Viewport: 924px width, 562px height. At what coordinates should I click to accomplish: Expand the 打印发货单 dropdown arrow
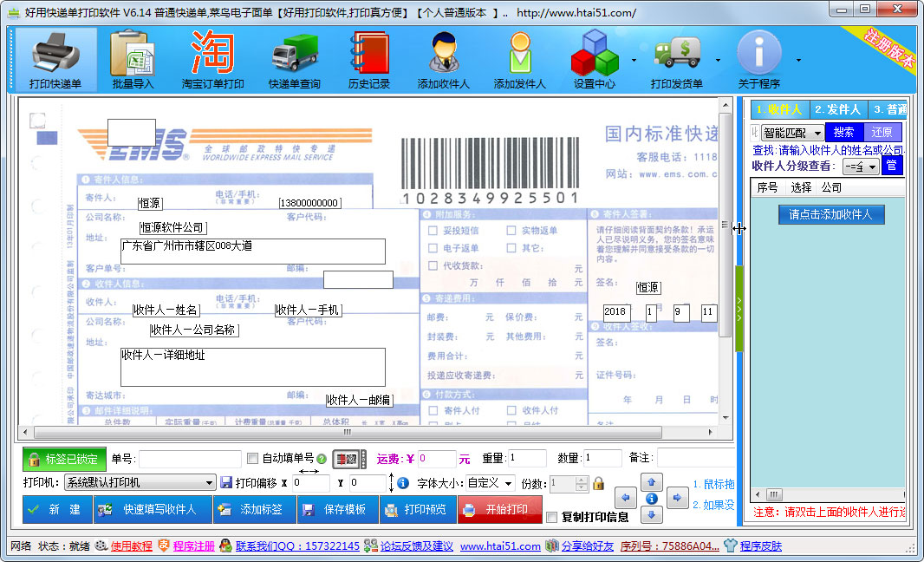[x=718, y=60]
